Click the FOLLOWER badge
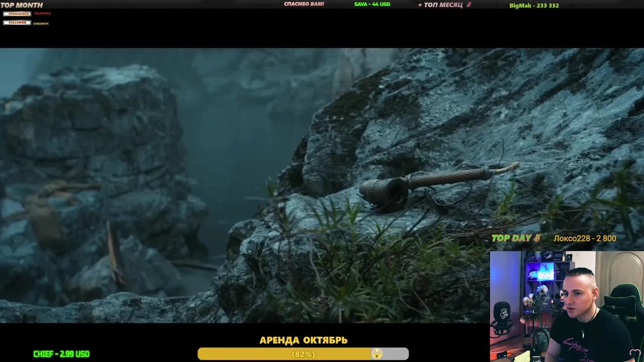644x362 pixels. pos(17,23)
